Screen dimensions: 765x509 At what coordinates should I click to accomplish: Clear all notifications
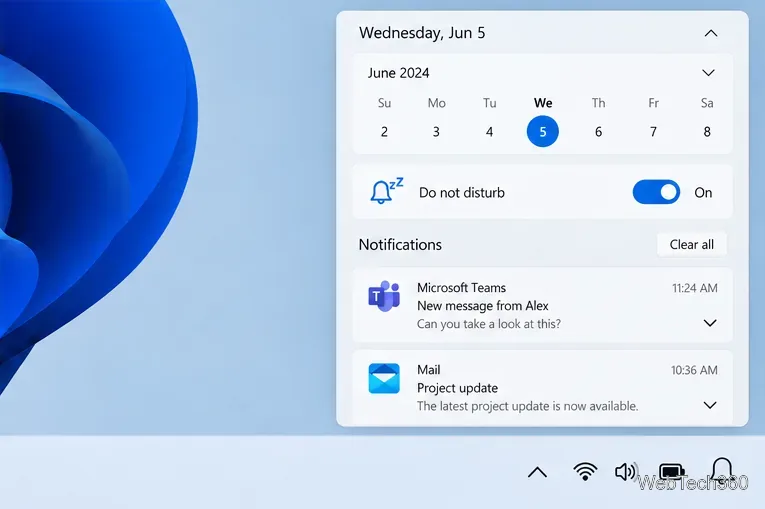[x=691, y=244]
